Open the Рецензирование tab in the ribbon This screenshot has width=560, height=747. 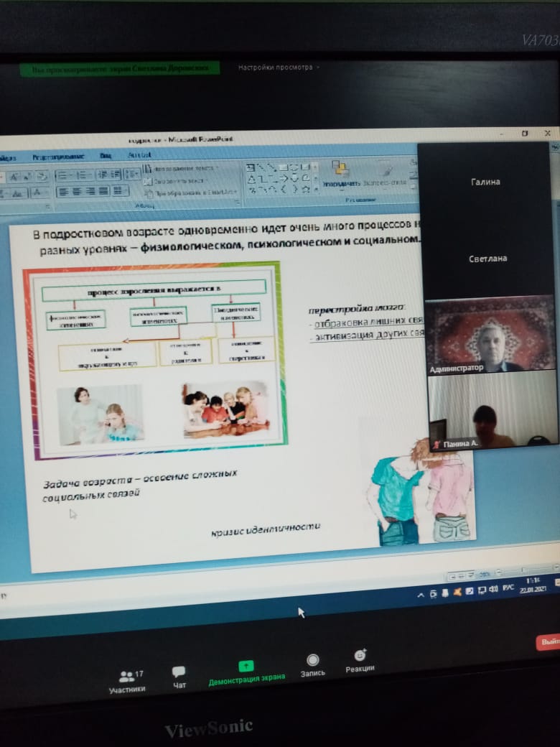58,156
